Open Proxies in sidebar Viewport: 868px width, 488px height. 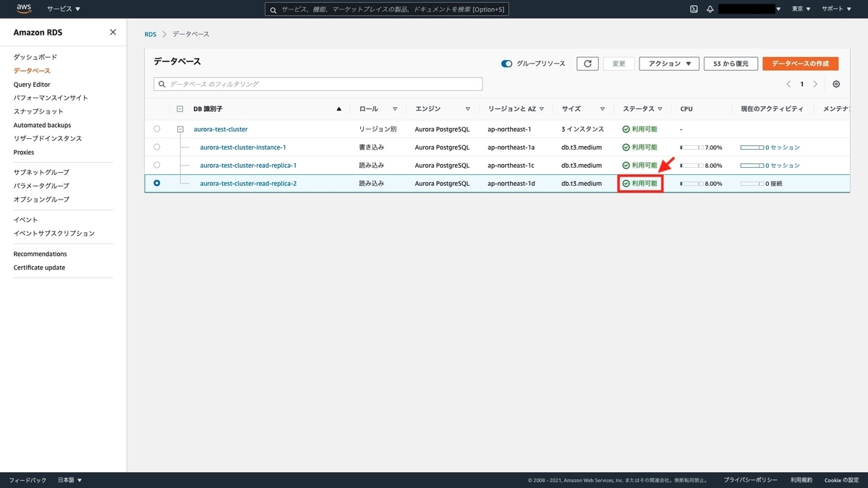[24, 153]
